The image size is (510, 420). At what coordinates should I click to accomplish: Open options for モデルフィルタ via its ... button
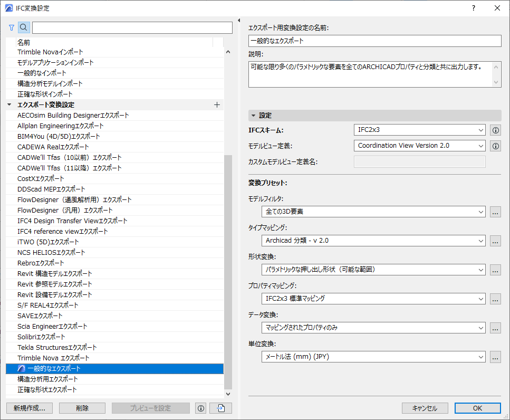pos(495,212)
